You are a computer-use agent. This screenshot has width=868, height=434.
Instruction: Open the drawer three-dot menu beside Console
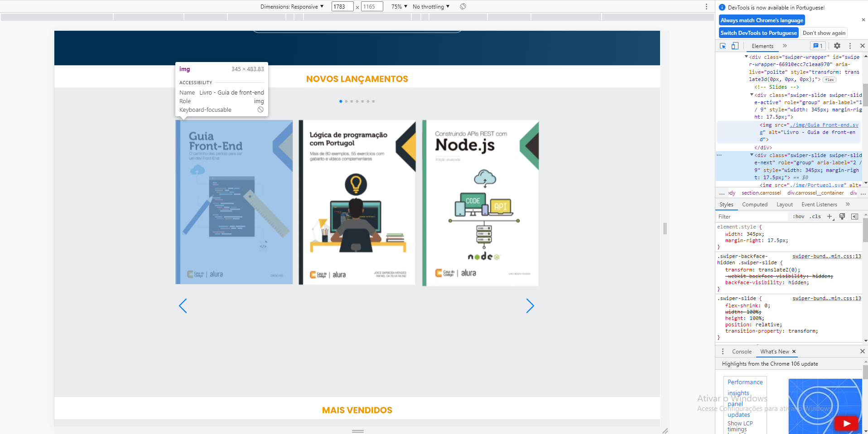click(723, 351)
